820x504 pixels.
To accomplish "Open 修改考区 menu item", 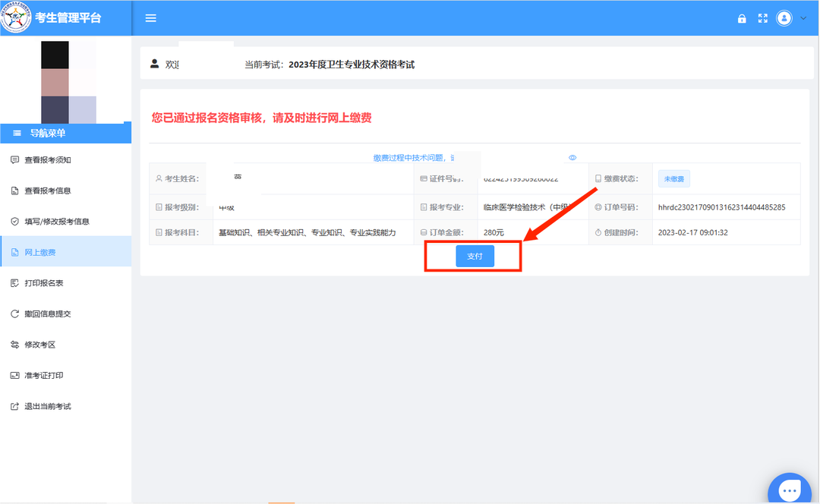I will 40,345.
